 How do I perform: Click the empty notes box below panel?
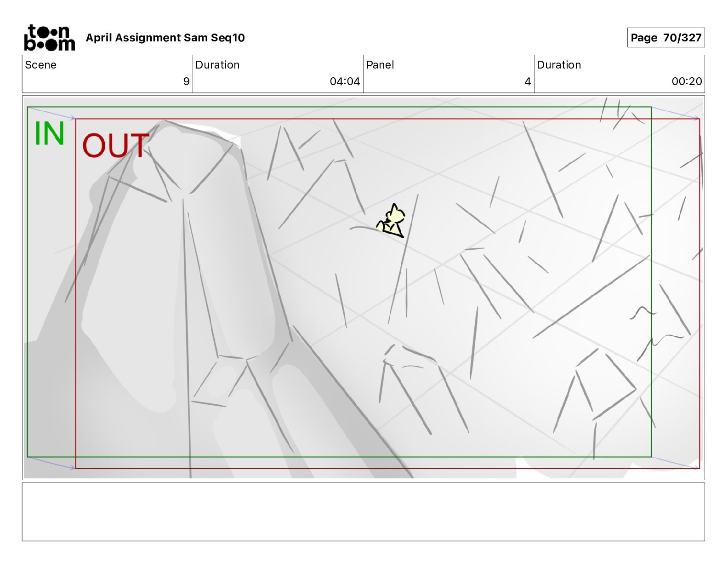(363, 511)
